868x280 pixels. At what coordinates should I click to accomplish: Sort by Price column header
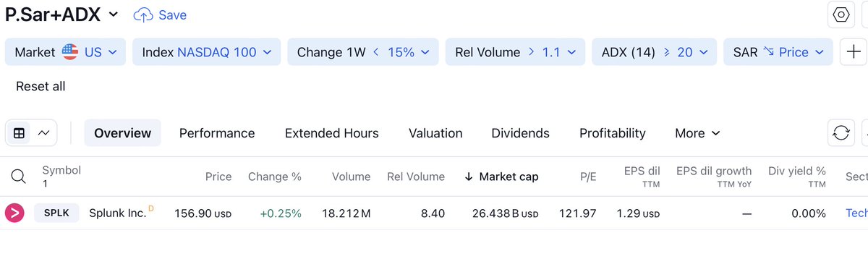coord(218,177)
